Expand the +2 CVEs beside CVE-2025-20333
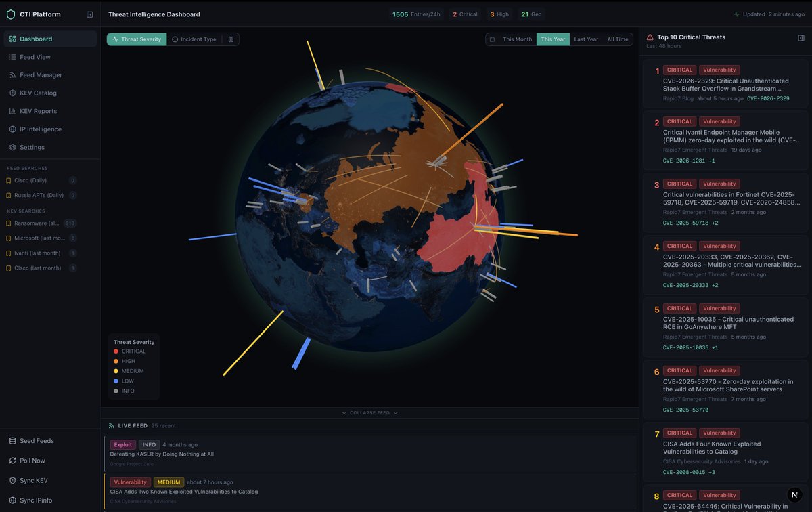Screen dimensions: 812x512 pyautogui.click(x=715, y=285)
